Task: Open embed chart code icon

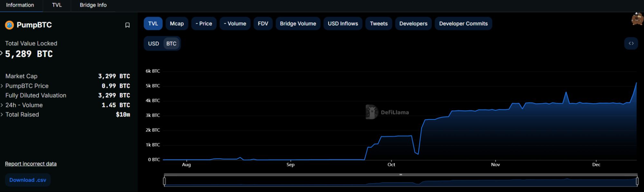Action: coord(631,43)
